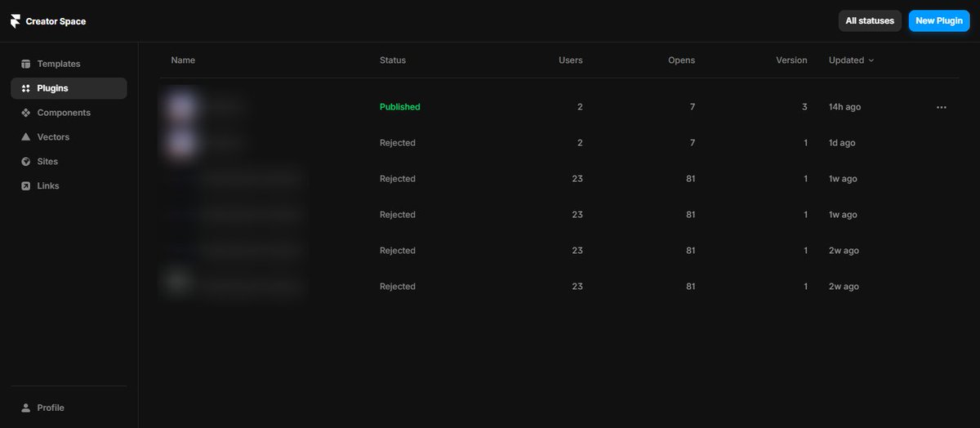
Task: Click Rejected status in the 1d ago row
Action: pyautogui.click(x=398, y=143)
